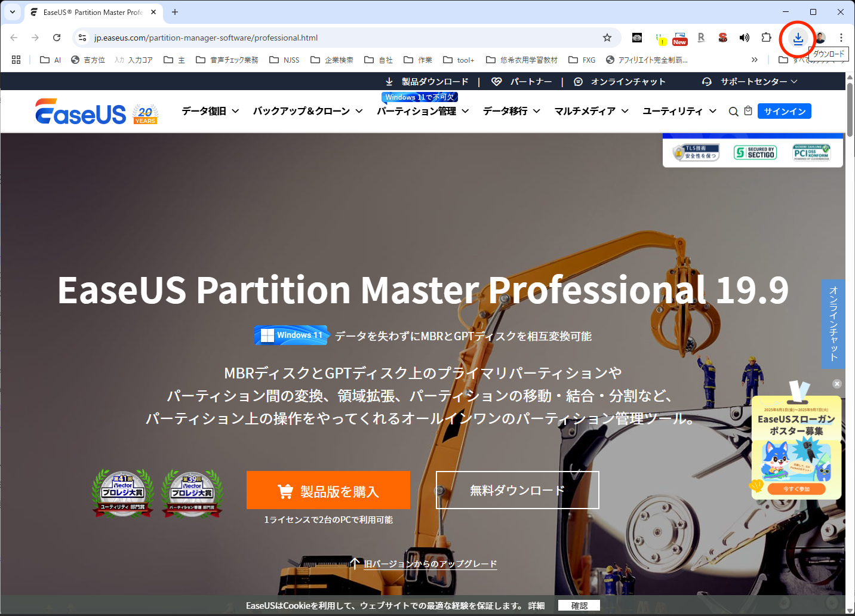The width and height of the screenshot is (855, 616).
Task: Expand the バックアップ＆クローン menu
Action: (307, 111)
